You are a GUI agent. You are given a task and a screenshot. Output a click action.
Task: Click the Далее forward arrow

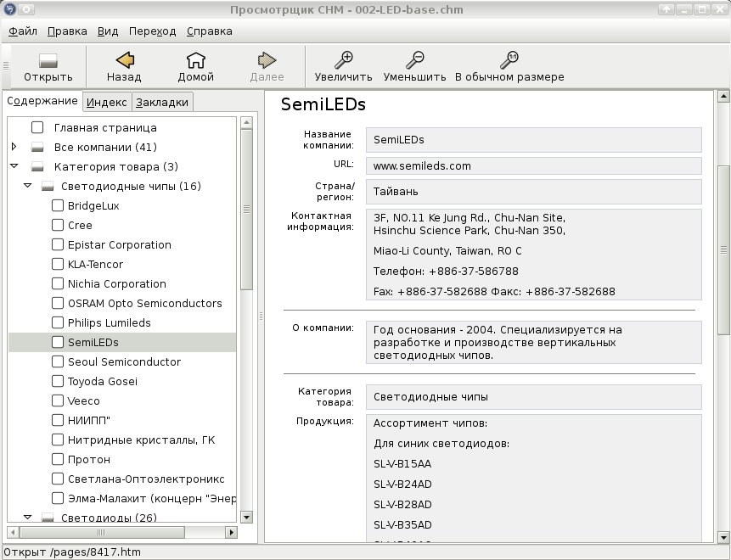(267, 60)
